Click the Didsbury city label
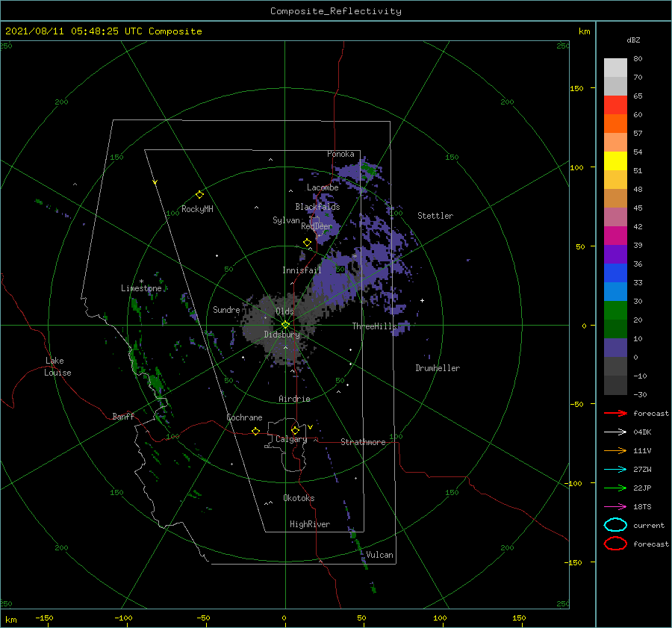Screen dimensions: 672x628 281,335
